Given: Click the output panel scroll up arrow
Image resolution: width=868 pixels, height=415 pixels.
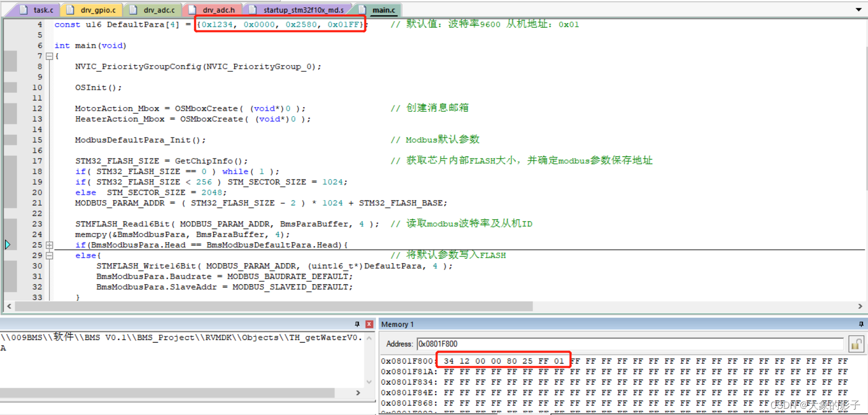Looking at the screenshot, I should [369, 338].
